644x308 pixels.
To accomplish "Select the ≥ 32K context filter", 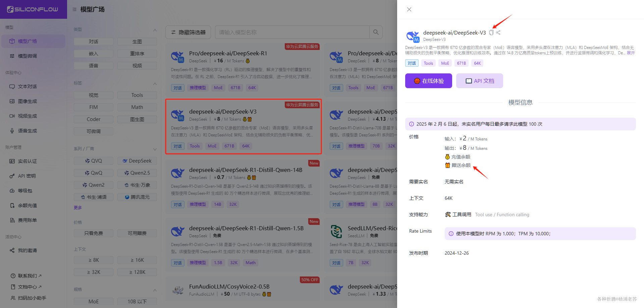I will [x=94, y=272].
